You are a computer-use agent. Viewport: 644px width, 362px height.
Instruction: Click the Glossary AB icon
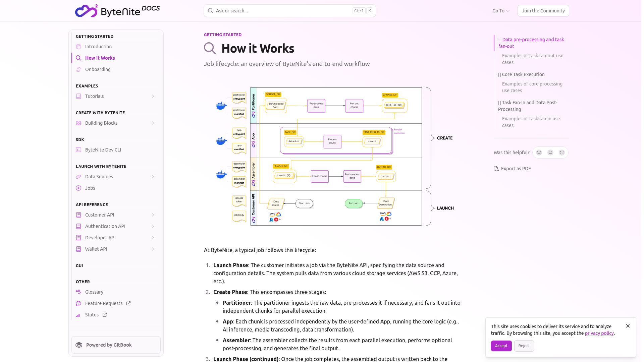78,292
